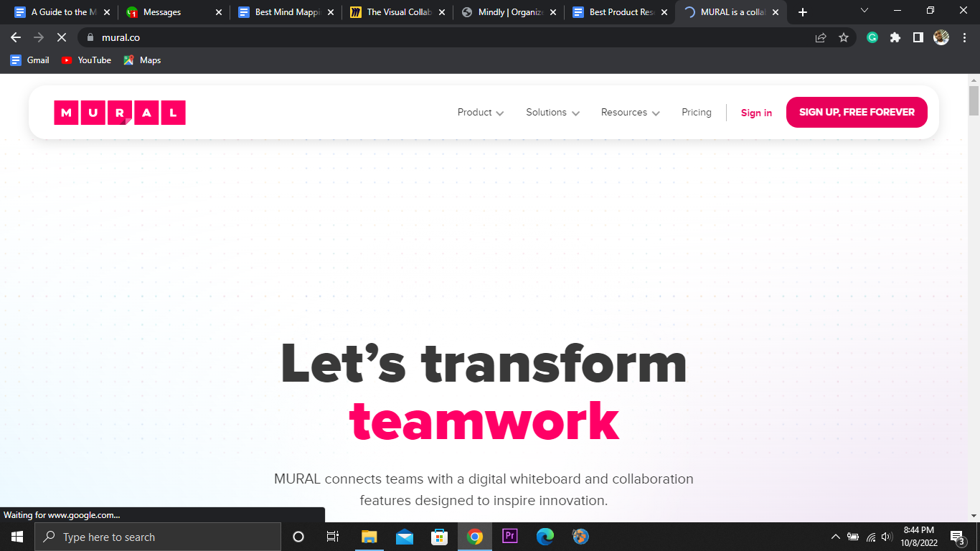Click the Chrome taskbar icon
The image size is (980, 551).
[475, 537]
